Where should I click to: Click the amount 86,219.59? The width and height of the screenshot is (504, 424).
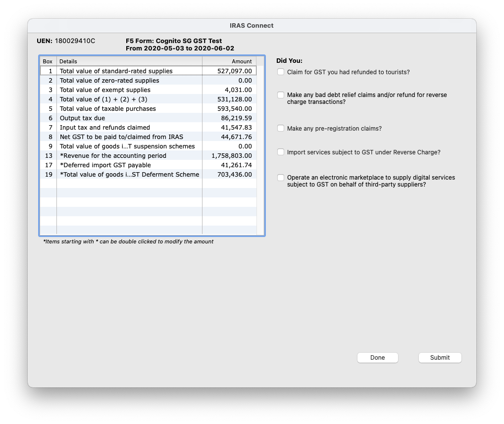(x=236, y=118)
